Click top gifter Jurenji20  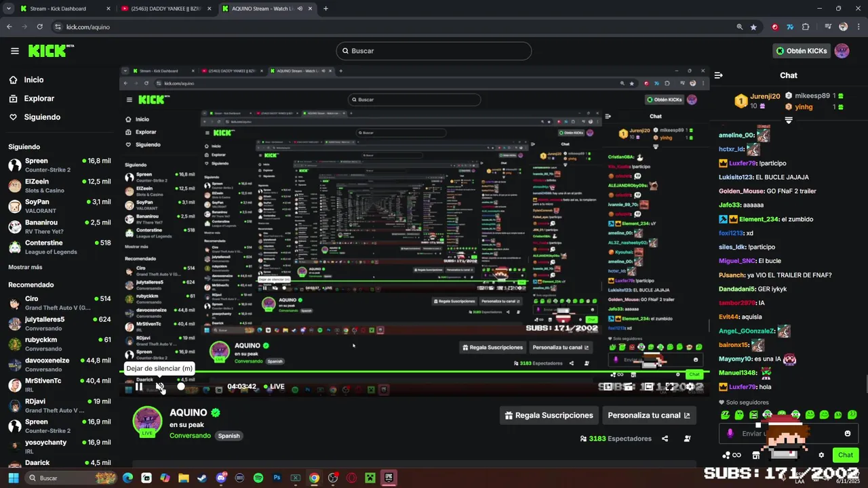click(765, 96)
